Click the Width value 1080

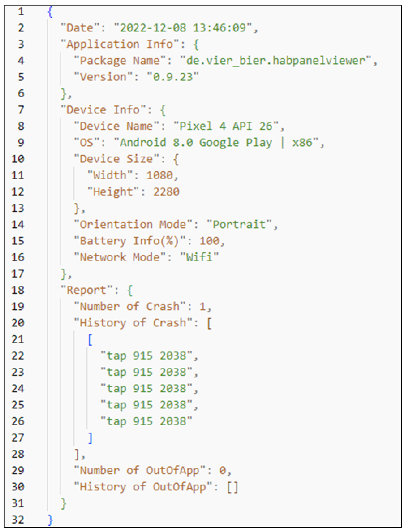click(160, 175)
